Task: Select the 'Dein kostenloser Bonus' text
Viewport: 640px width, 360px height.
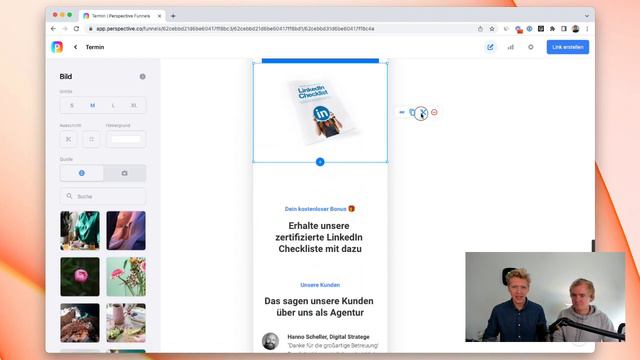Action: coord(320,209)
